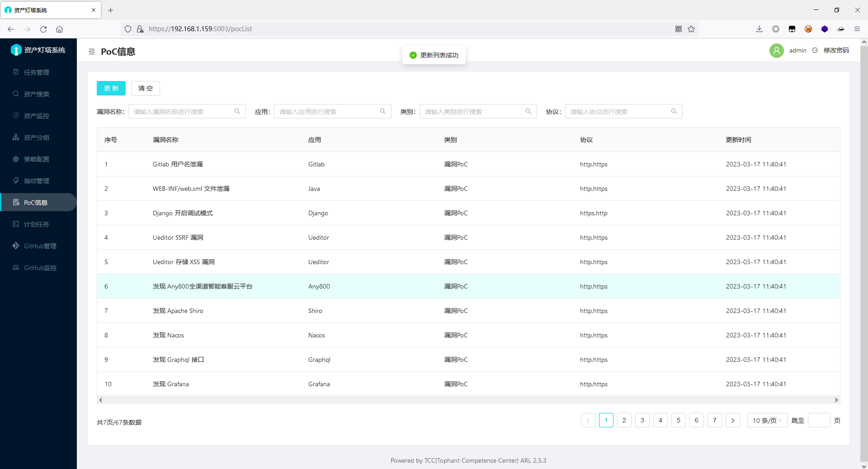Screen dimensions: 868x469
Task: Go to page 5
Action: [679, 420]
